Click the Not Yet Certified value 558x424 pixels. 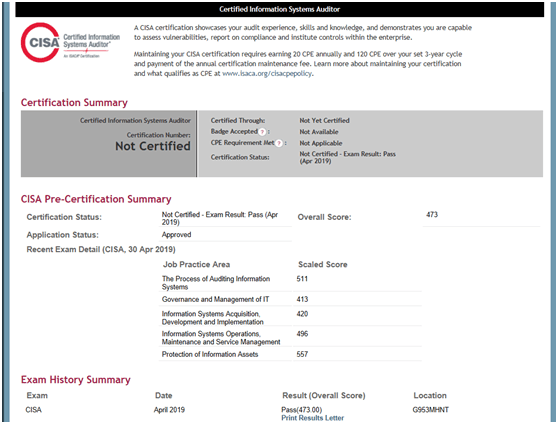(x=324, y=120)
